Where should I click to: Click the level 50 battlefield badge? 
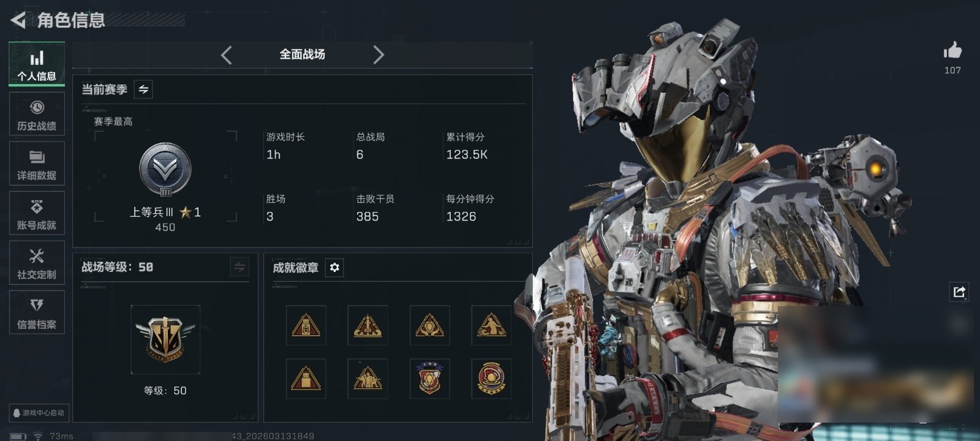[x=165, y=339]
